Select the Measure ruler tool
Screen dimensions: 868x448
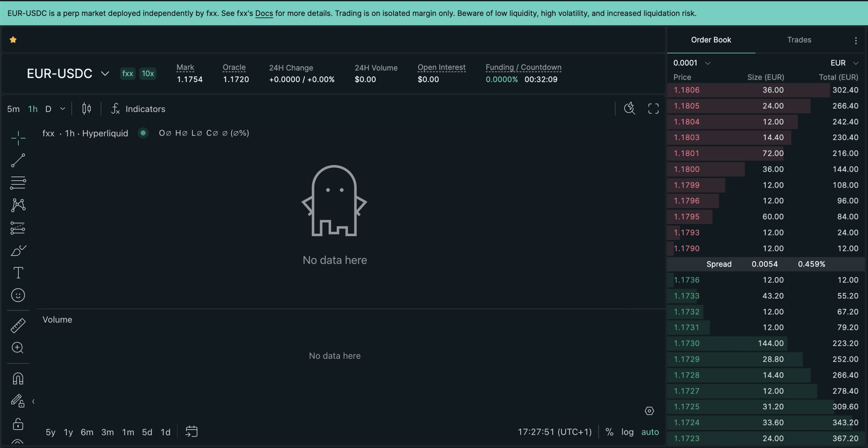(x=18, y=325)
